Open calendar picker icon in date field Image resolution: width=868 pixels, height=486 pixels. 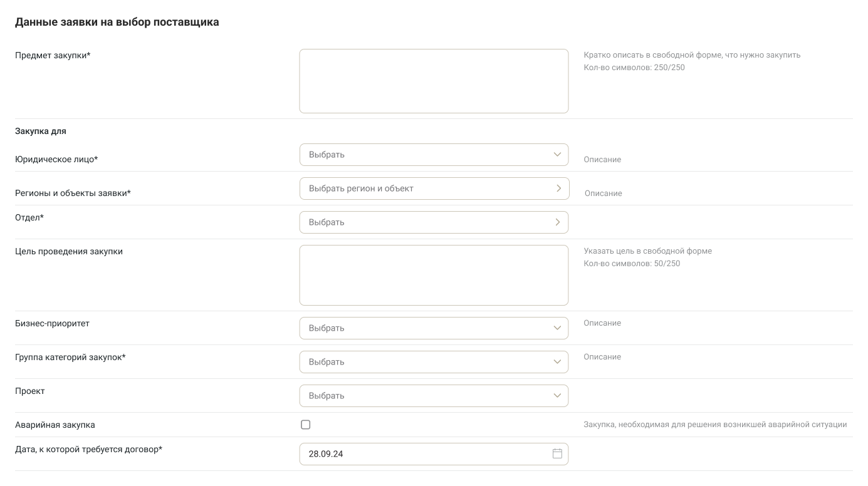click(557, 453)
